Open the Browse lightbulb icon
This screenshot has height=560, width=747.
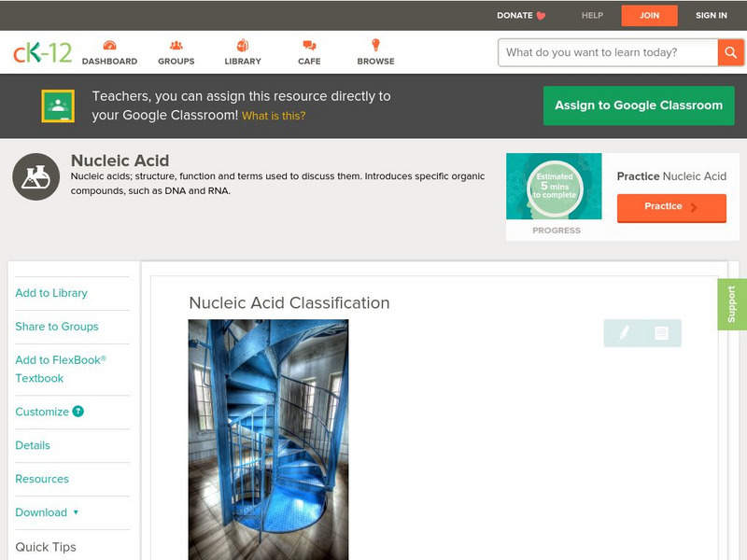click(x=375, y=45)
